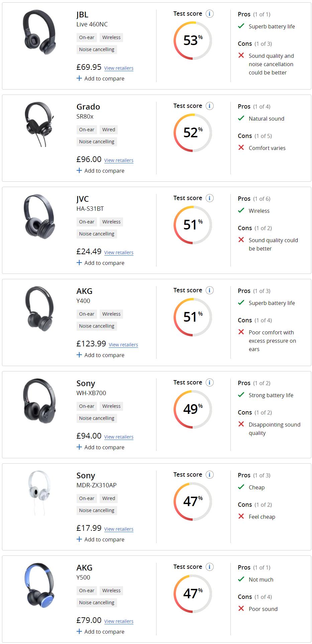Image resolution: width=312 pixels, height=644 pixels.
Task: Open View retailers for the AKG Y400
Action: [x=123, y=345]
